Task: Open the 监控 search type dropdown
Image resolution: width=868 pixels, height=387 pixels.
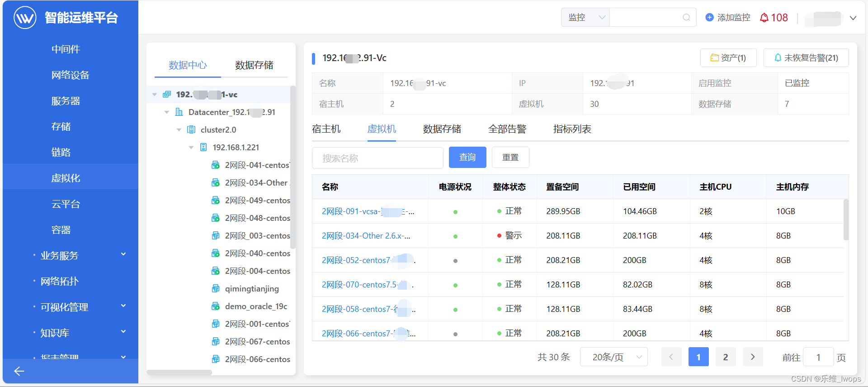Action: (585, 17)
